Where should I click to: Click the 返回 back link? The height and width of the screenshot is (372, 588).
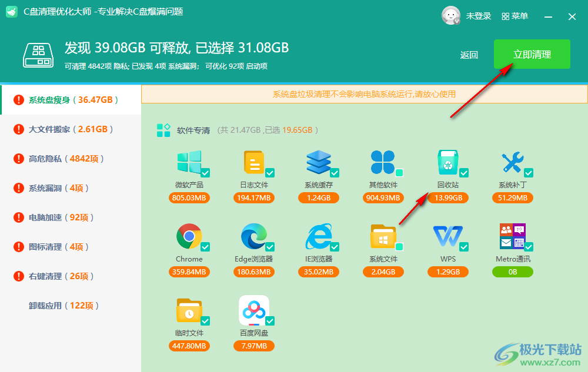[469, 54]
